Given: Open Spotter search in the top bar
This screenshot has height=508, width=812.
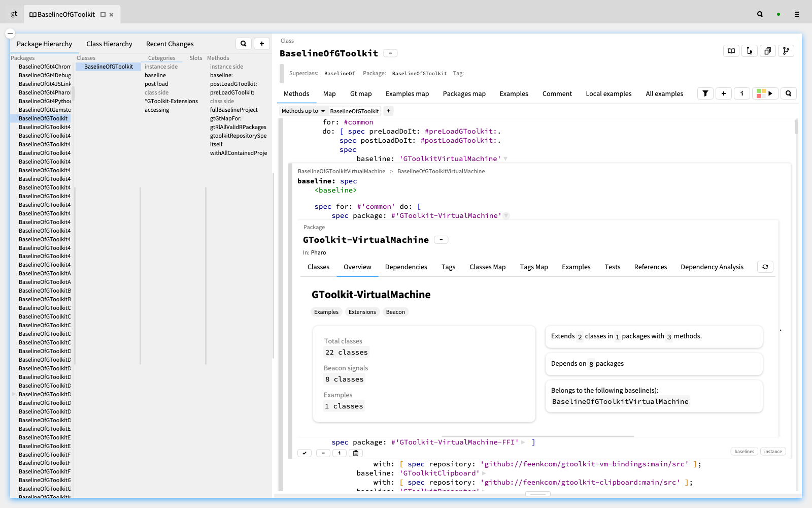Looking at the screenshot, I should click(760, 14).
